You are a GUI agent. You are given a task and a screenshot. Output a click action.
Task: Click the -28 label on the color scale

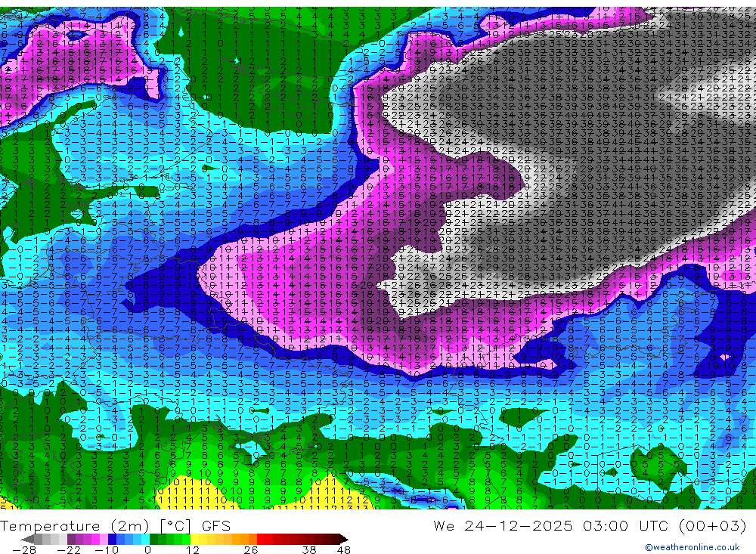point(24,550)
